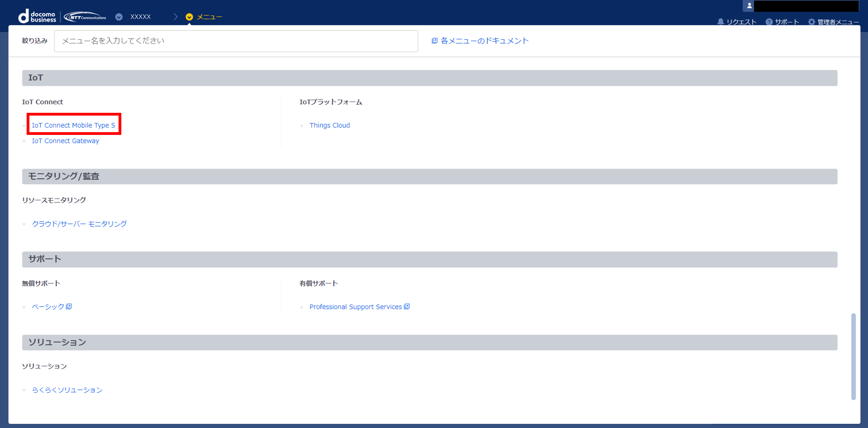Click the 無償サポート subheading
The image size is (868, 428).
[41, 283]
